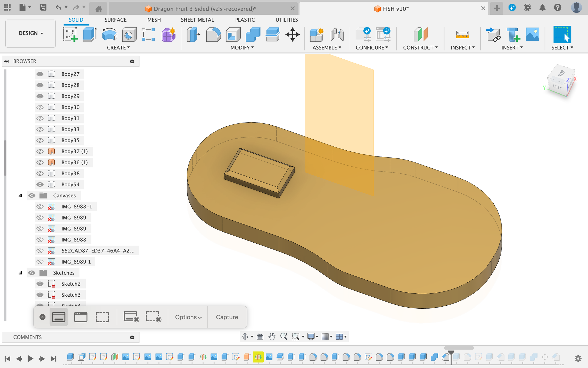This screenshot has width=588, height=368.
Task: Collapse the Sketches folder in browser
Action: tap(20, 273)
